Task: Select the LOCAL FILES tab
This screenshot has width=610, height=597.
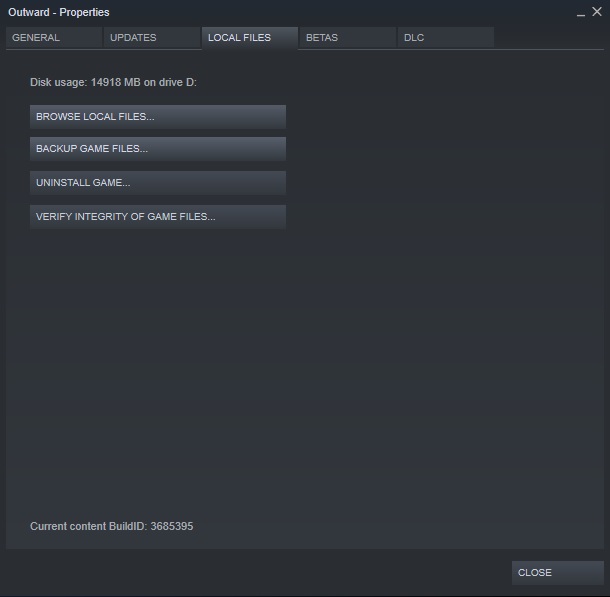Action: pos(249,38)
